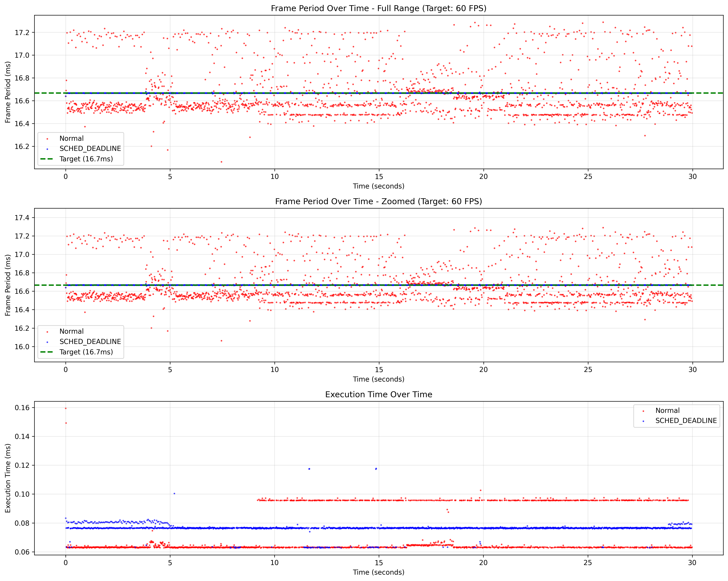This screenshot has height=581, width=728.
Task: Click "Time (seconds)" label under the Execution Time plot
Action: tap(379, 572)
